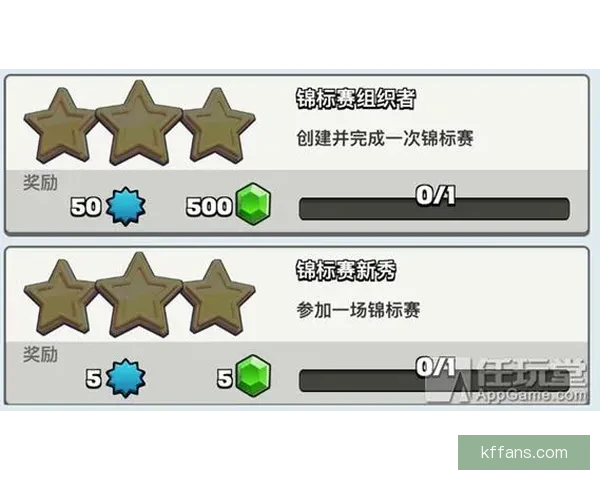Click the 参加一场锦标赛 description text

click(x=358, y=310)
